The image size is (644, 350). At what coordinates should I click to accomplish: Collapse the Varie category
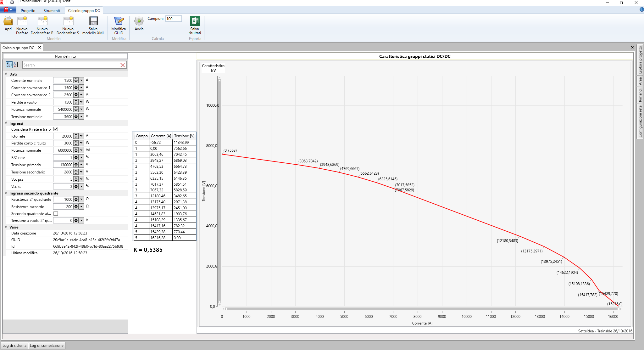click(x=6, y=227)
